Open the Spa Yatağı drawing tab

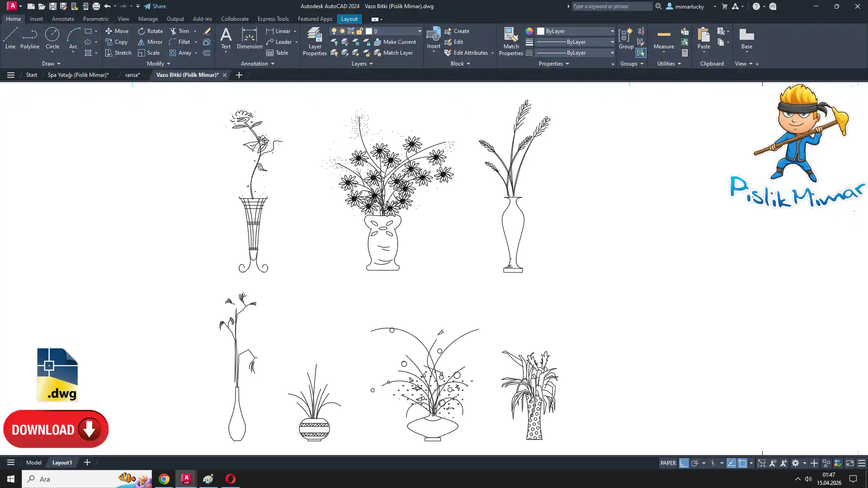78,75
